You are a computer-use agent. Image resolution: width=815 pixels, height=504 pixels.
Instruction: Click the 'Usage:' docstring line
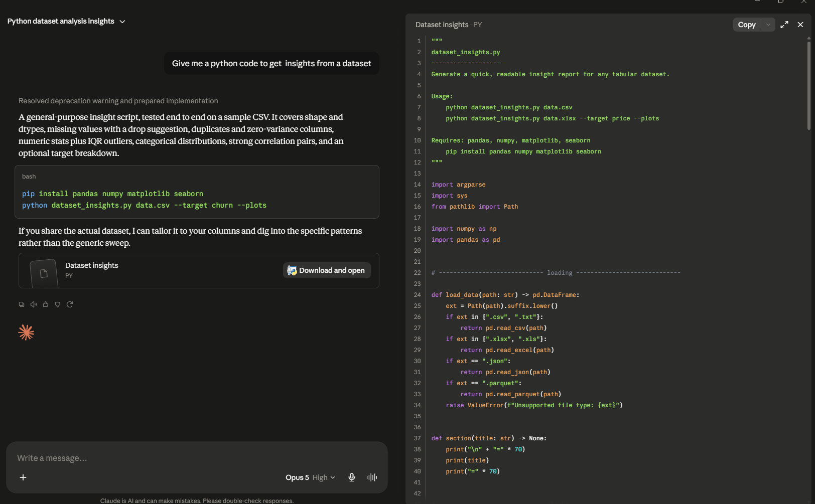coord(442,96)
